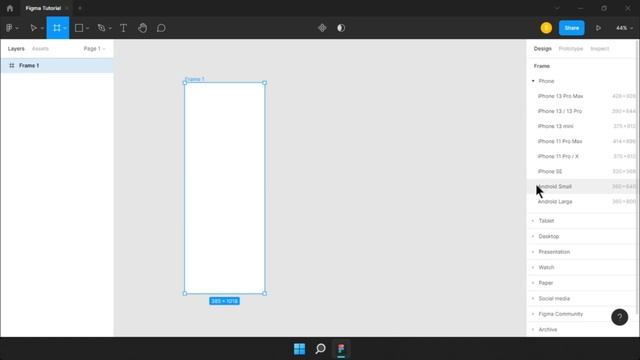Select the Frame 1 layer row

[57, 65]
